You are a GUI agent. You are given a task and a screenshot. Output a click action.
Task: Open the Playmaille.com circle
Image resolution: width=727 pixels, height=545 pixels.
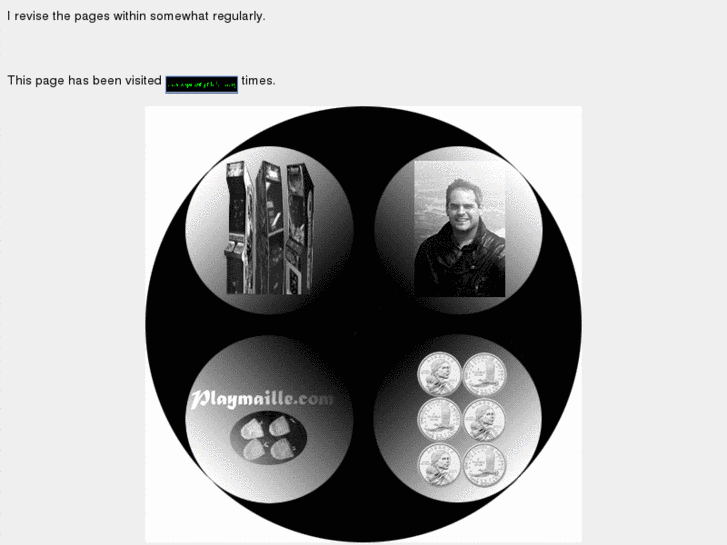pyautogui.click(x=269, y=419)
